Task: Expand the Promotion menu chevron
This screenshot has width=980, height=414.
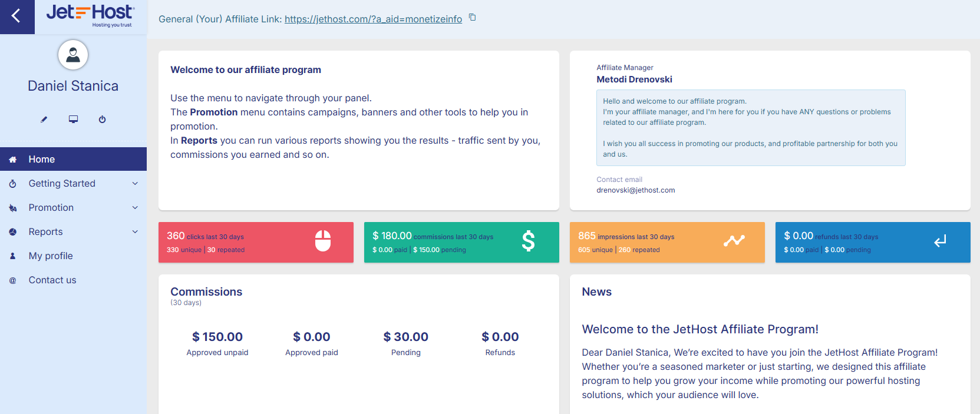Action: [x=135, y=208]
